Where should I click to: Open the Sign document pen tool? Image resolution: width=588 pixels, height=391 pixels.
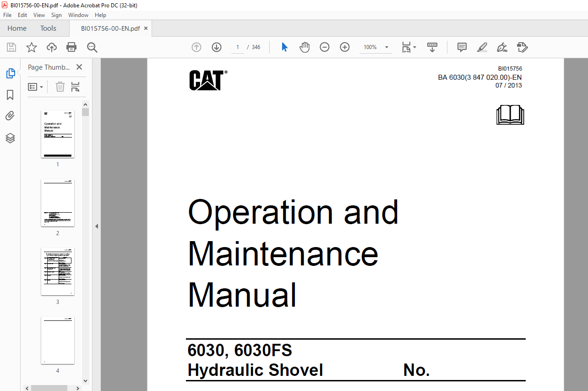coord(502,47)
